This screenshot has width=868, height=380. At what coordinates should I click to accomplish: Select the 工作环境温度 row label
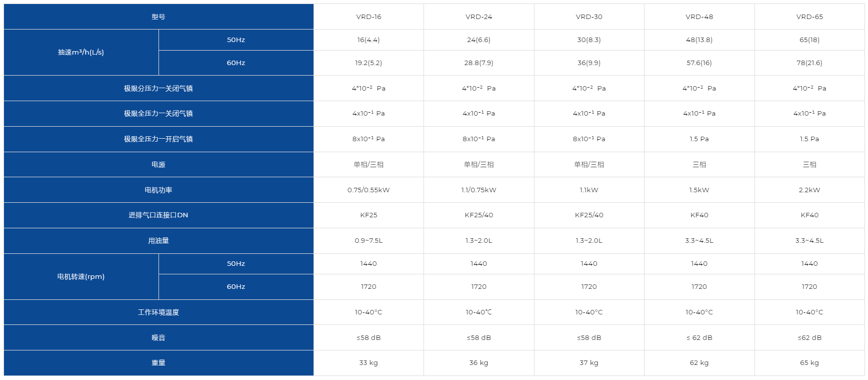point(158,312)
